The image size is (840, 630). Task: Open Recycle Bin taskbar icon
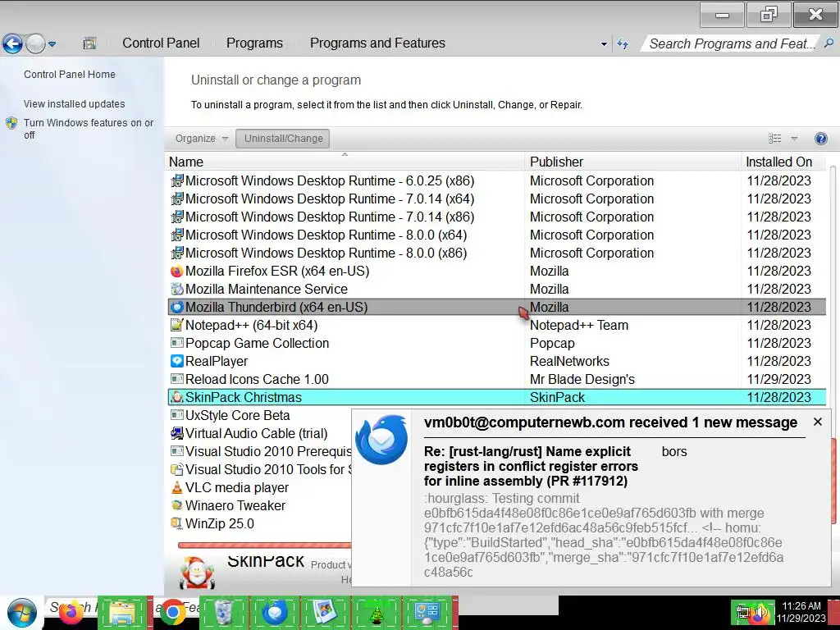click(223, 613)
